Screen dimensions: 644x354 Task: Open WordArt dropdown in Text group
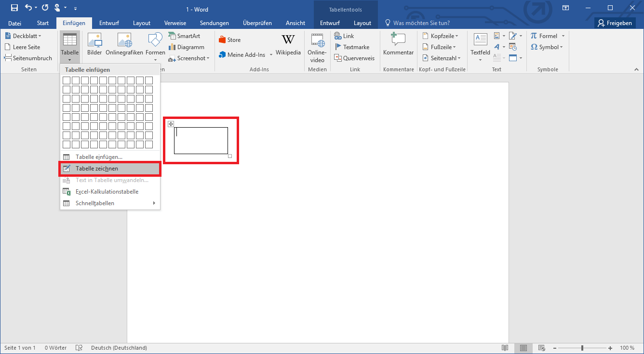click(499, 47)
